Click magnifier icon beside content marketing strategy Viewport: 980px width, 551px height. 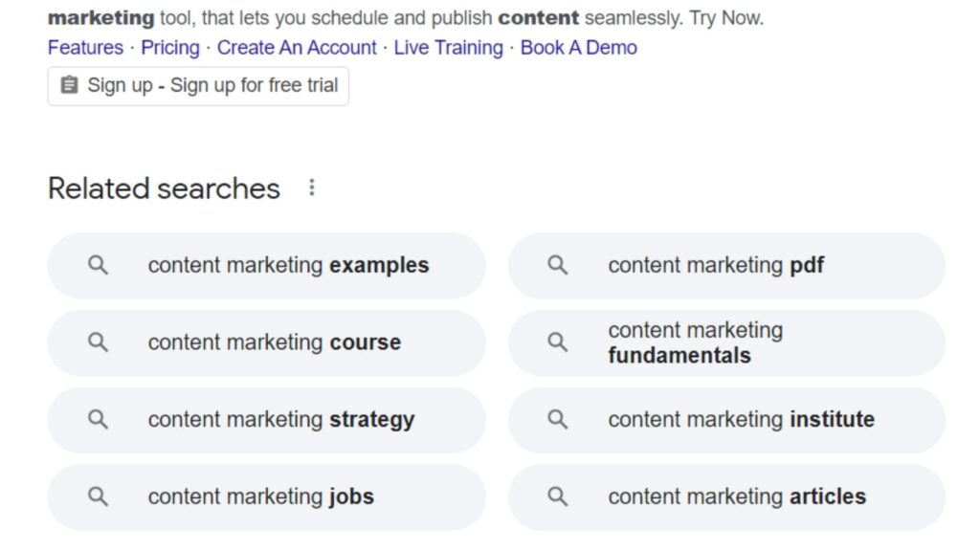[98, 419]
